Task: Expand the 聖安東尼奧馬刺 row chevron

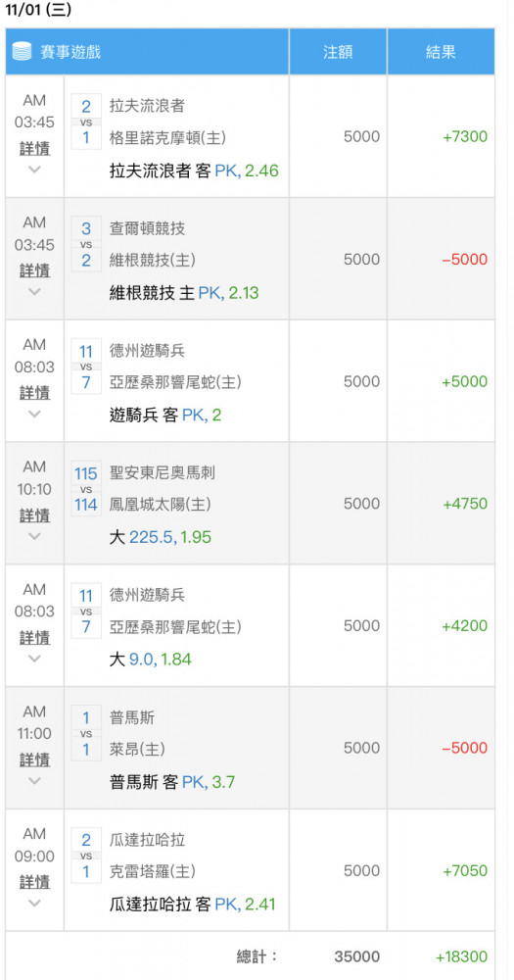Action: [35, 536]
